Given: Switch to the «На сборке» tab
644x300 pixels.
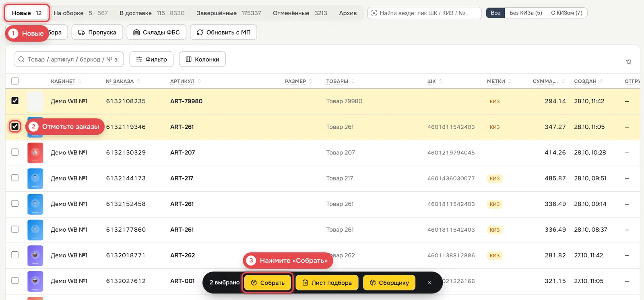Looking at the screenshot, I should 80,13.
